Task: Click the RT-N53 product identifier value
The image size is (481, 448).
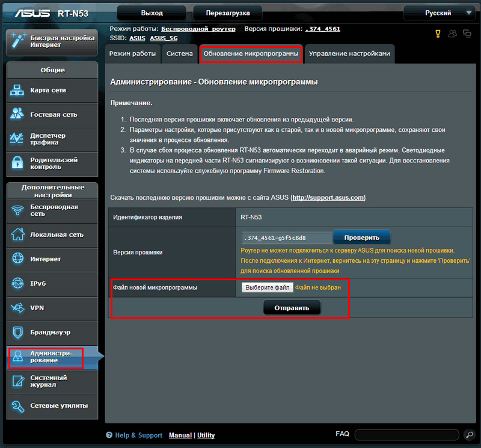Action: pyautogui.click(x=251, y=217)
